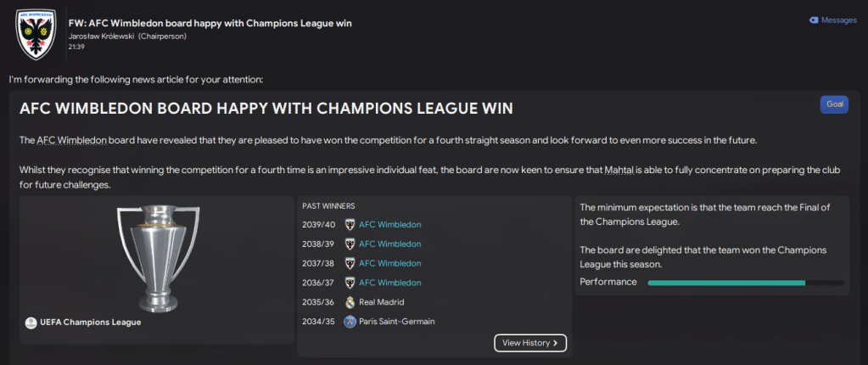Click the Paris Saint-Germain crest icon

click(350, 322)
